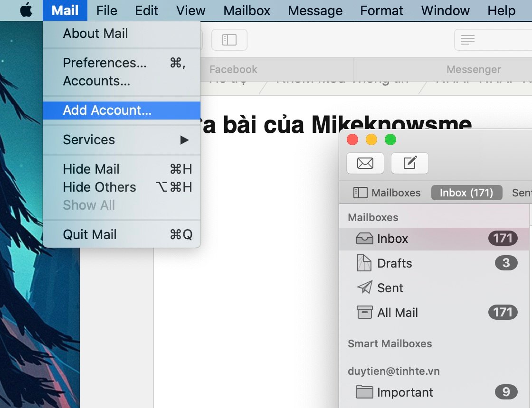Close the Mail window with red button
Viewport: 532px width, 408px height.
click(352, 139)
